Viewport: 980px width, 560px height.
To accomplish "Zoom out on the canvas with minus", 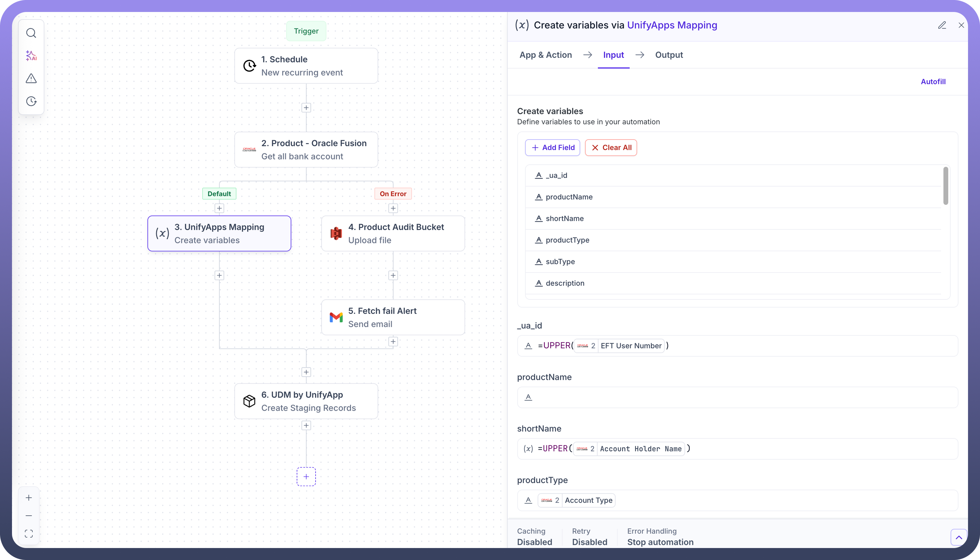I will pyautogui.click(x=29, y=515).
